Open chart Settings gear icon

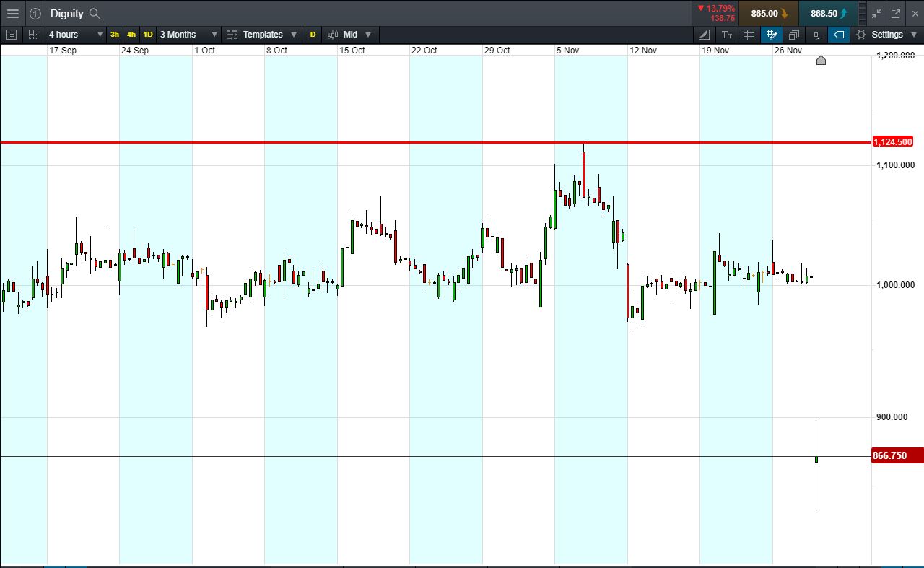click(x=861, y=35)
